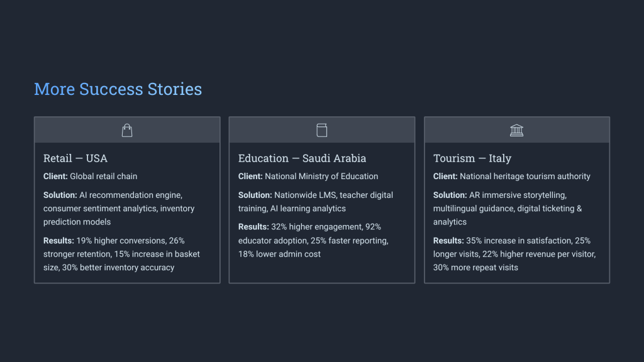Select the More Success Stories heading
The width and height of the screenshot is (644, 362).
(x=118, y=89)
